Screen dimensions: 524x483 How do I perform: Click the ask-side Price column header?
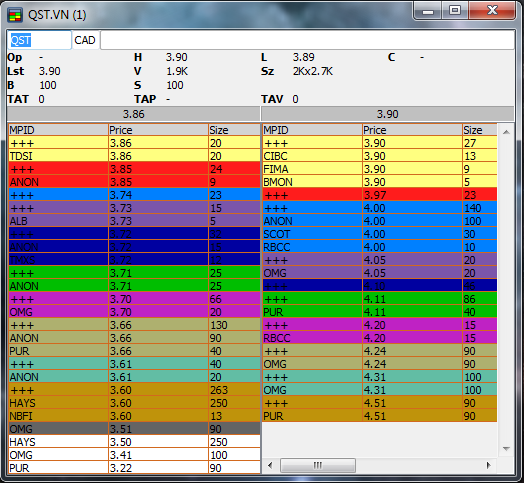[x=412, y=130]
